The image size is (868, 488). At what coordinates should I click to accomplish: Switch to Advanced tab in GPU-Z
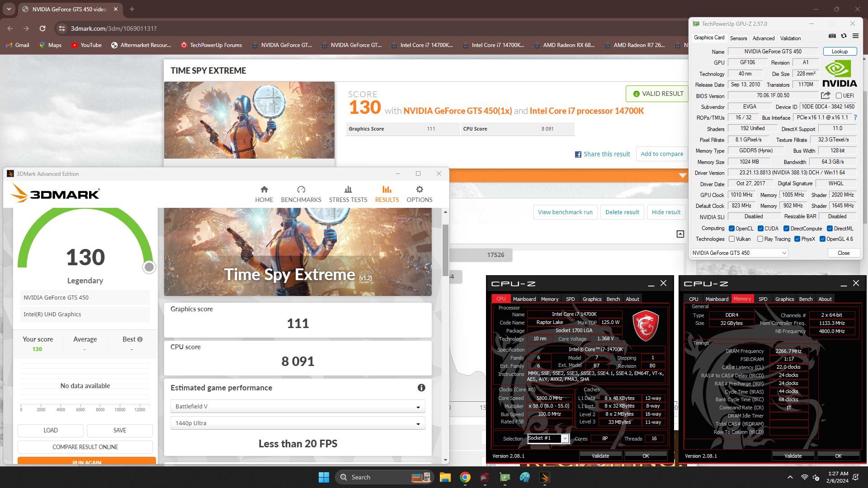(x=764, y=38)
